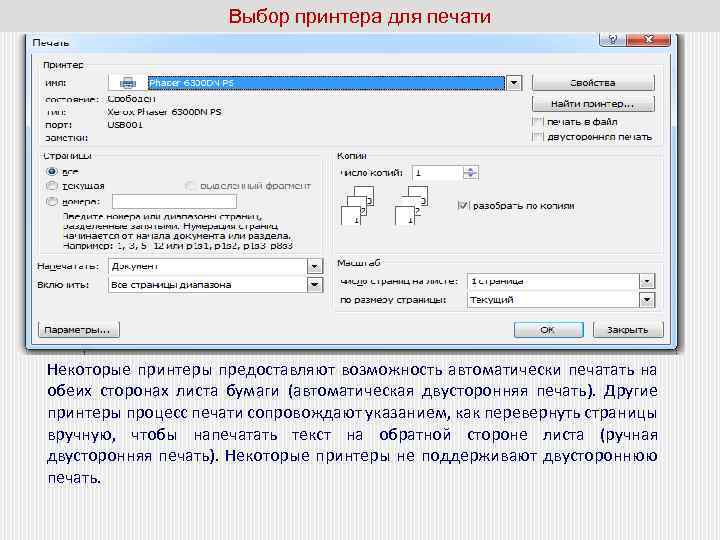Click the USB001 port value

point(125,124)
